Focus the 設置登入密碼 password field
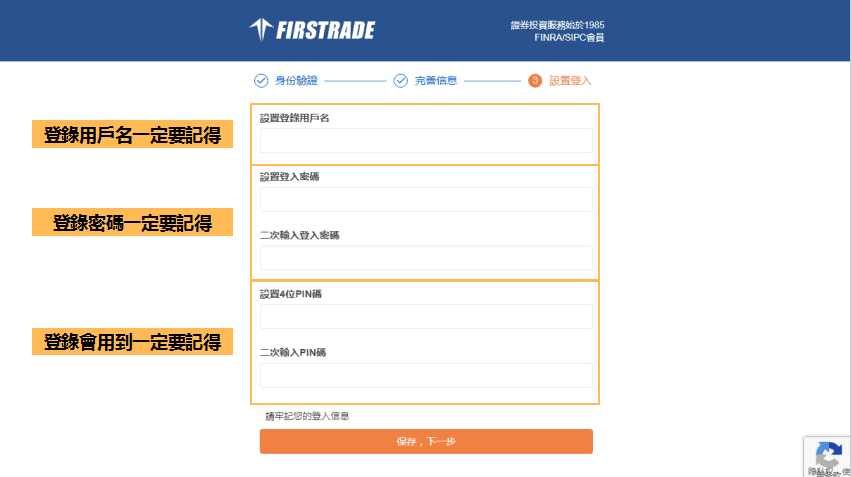 coord(426,199)
